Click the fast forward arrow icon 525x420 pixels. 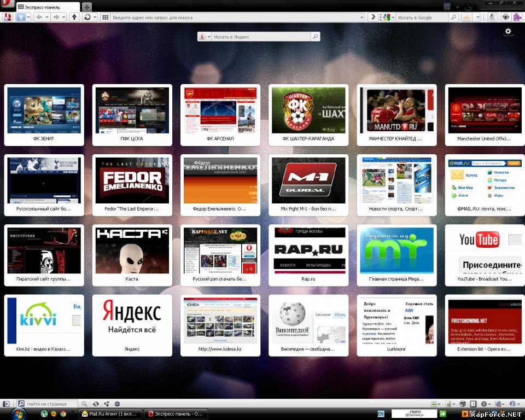point(372,17)
